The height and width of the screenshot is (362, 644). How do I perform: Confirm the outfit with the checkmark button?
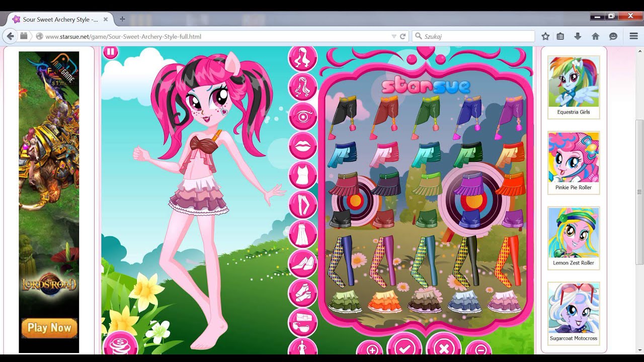(405, 346)
